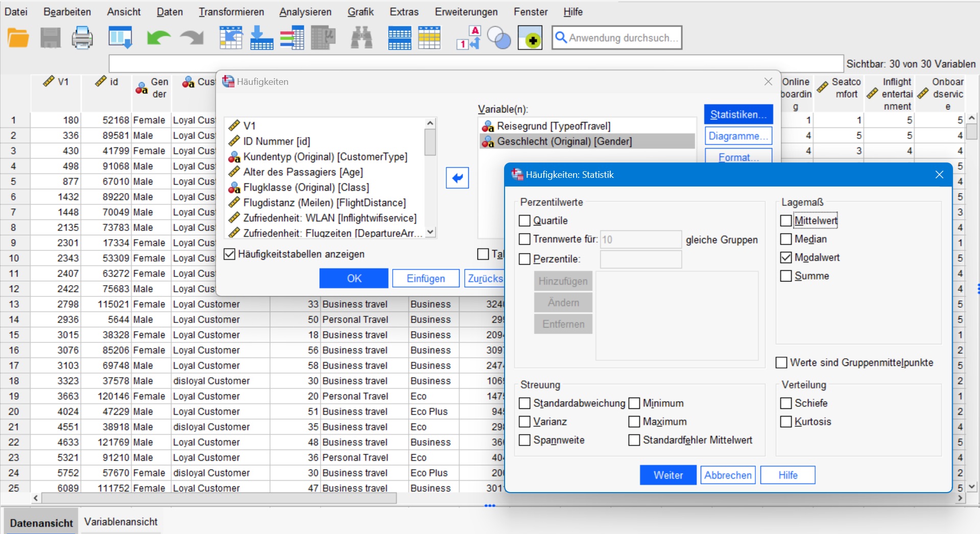This screenshot has height=534, width=980.
Task: Click the binoculars Find icon
Action: point(362,38)
